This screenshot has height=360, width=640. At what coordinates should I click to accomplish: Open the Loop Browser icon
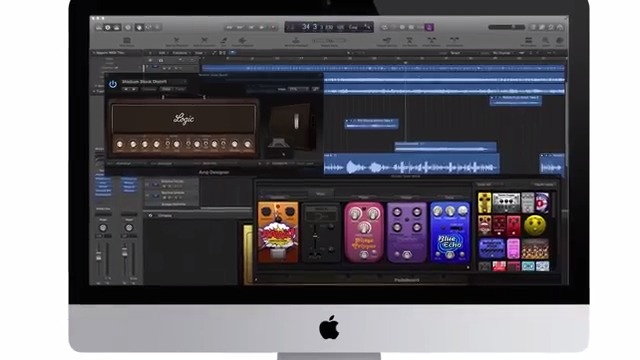(551, 27)
